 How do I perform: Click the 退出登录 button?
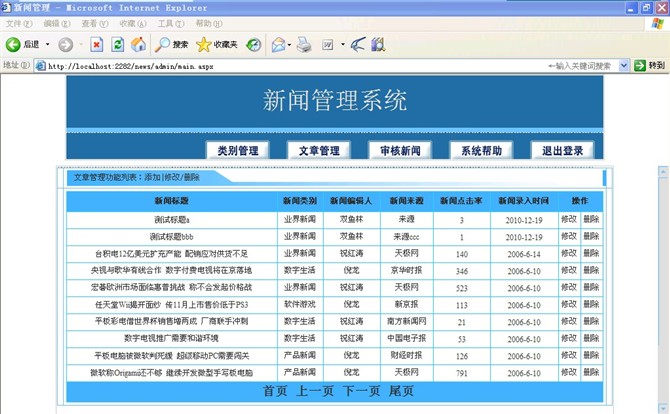[562, 151]
